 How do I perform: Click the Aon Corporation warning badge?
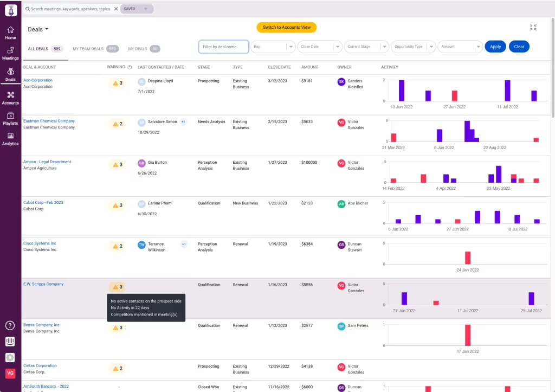click(117, 83)
